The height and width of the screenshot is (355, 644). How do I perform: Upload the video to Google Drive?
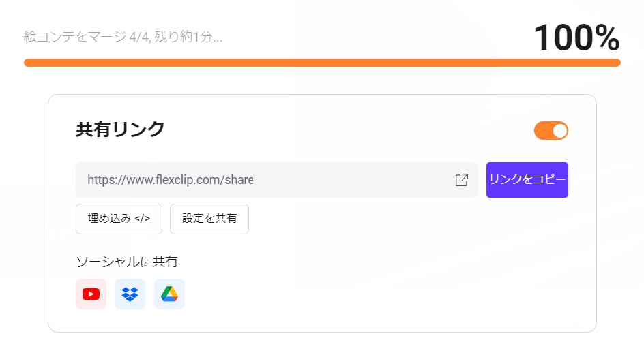(169, 294)
